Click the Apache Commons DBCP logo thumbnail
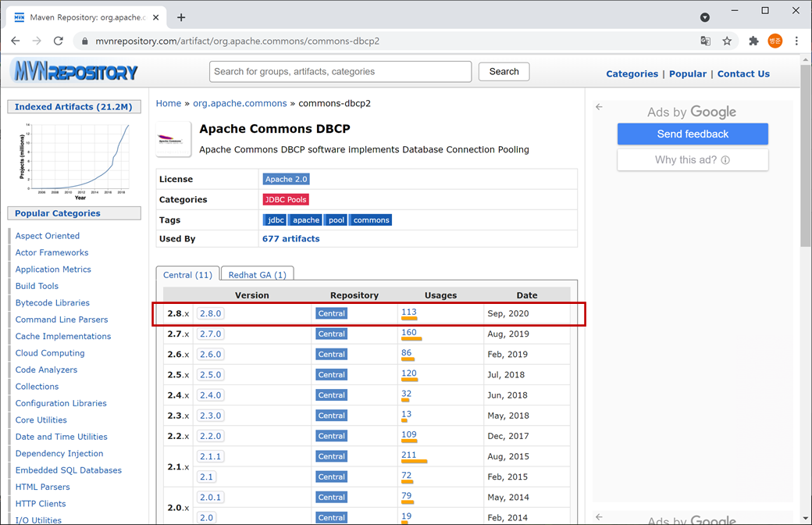 173,139
